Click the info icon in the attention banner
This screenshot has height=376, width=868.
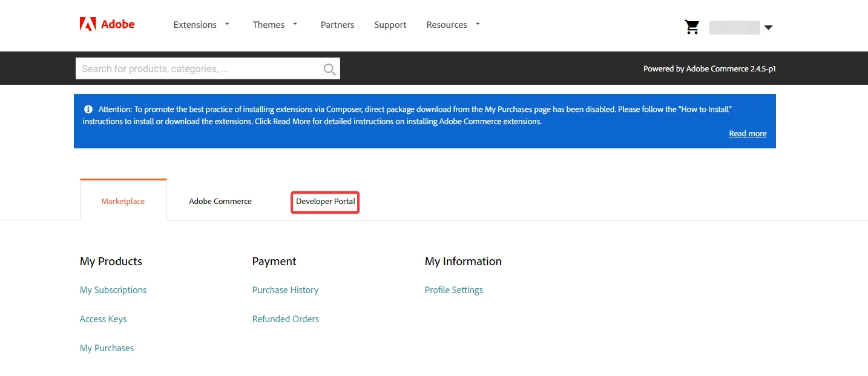click(x=88, y=109)
